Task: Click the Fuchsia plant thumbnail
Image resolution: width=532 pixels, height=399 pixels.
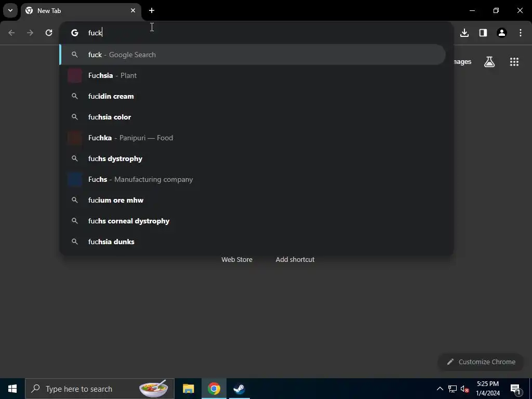Action: [75, 75]
